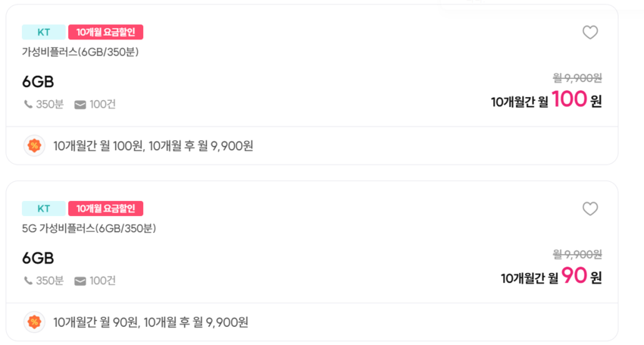Open the 가성비플러스(6GB/350분) plan title

click(x=80, y=52)
